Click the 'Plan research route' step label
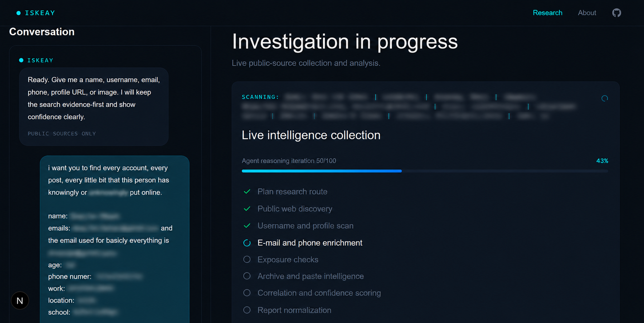 (x=293, y=191)
